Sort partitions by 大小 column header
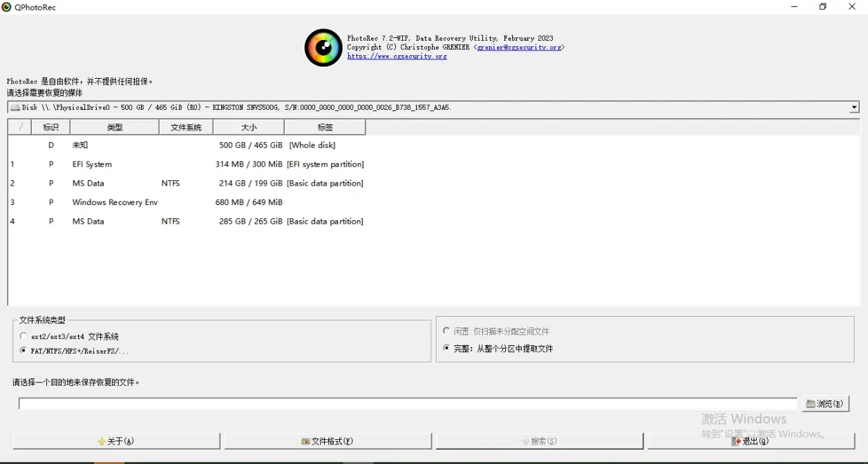This screenshot has width=868, height=464. (x=248, y=127)
